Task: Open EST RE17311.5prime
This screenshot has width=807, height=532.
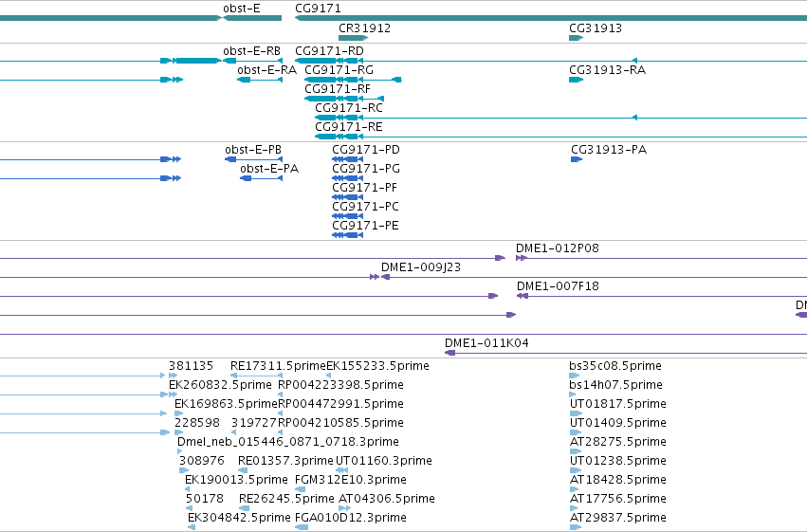Action: (x=278, y=366)
